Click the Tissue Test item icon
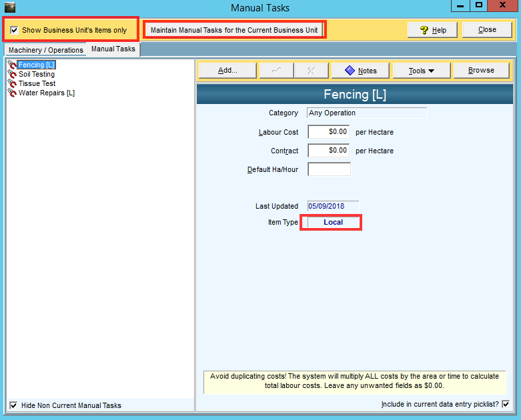 pos(11,84)
